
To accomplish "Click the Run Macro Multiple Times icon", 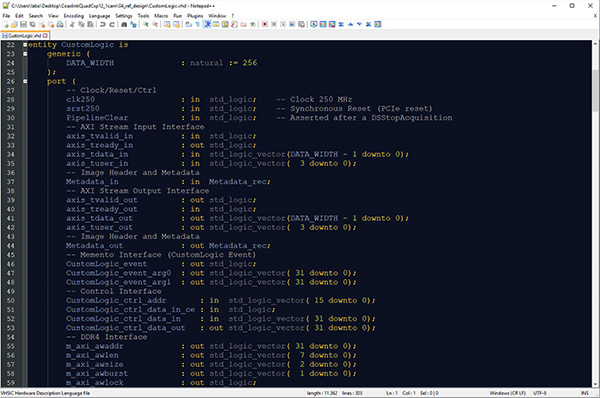I will click(292, 24).
